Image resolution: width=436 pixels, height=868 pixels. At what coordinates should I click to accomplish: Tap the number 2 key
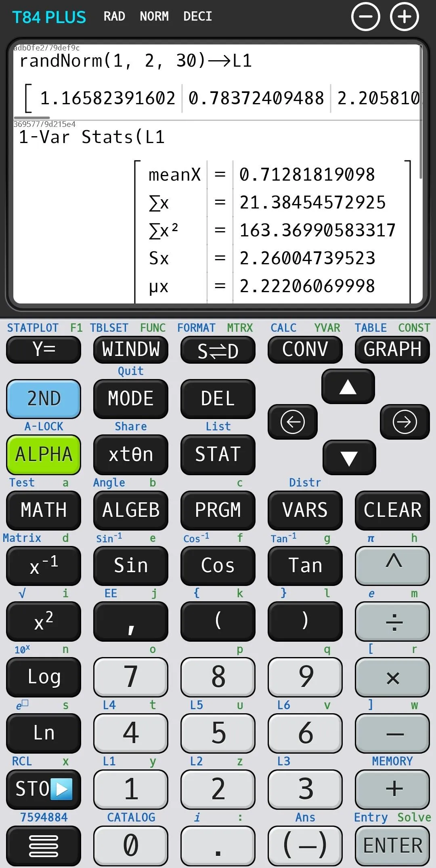(x=218, y=789)
